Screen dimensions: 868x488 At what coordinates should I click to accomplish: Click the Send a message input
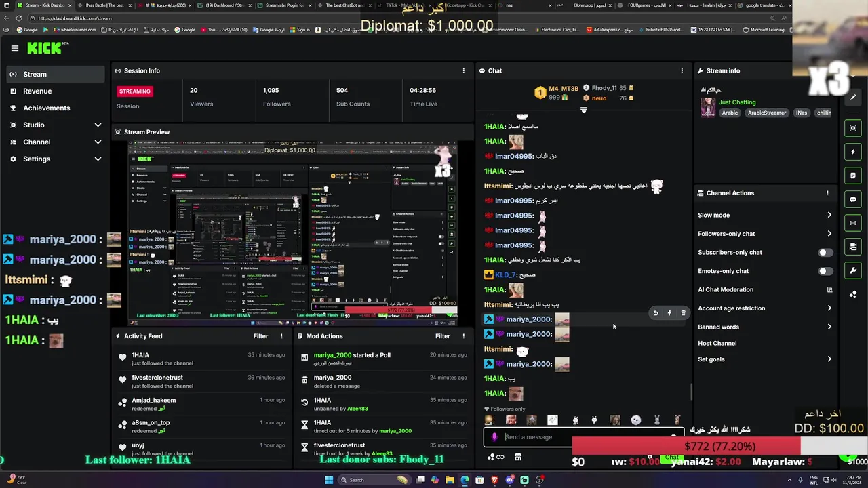tap(583, 437)
